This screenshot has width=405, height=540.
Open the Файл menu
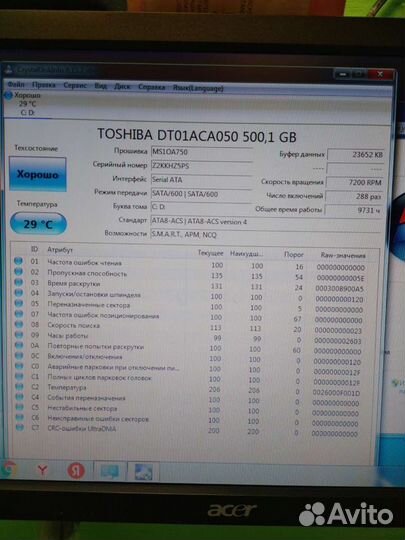(16, 84)
